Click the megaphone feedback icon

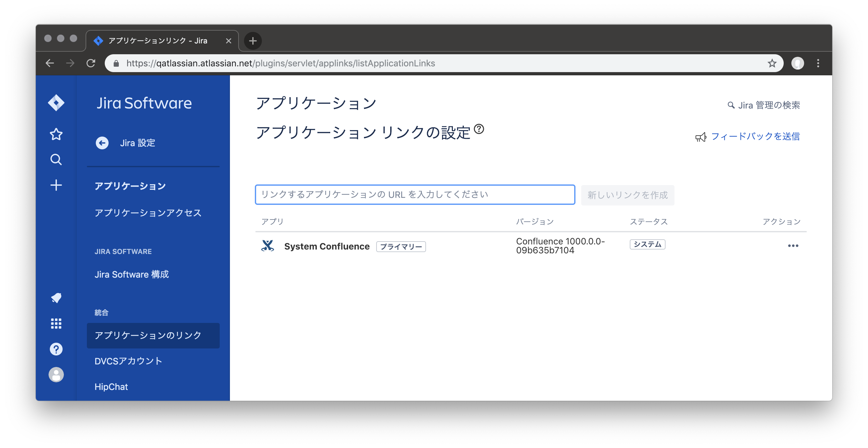tap(701, 137)
